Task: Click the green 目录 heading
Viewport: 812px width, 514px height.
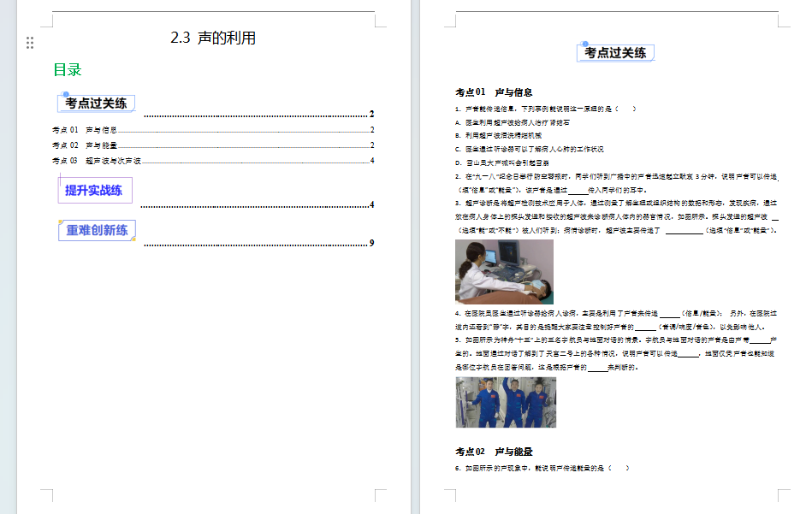Action: (x=68, y=70)
